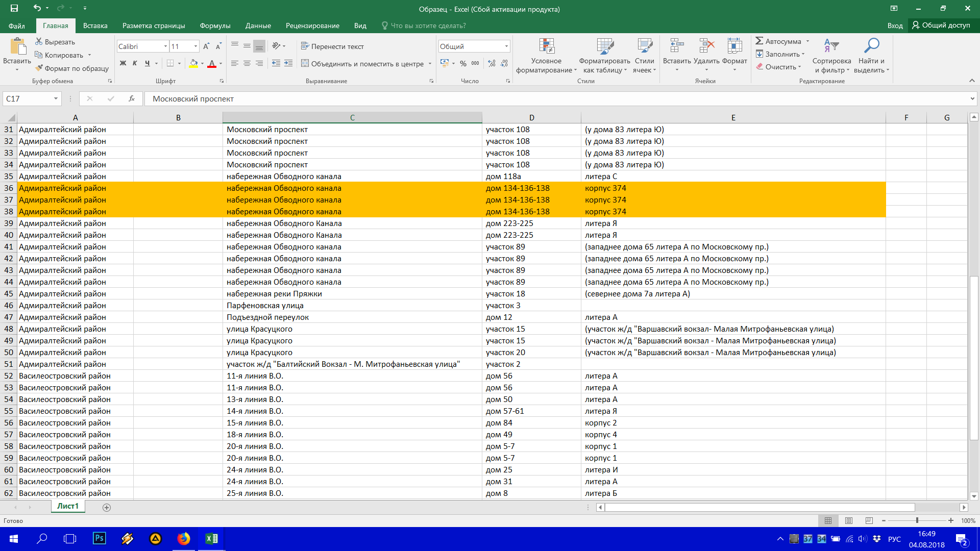Expand Merge and Center dropdown arrow
Screen dimensions: 980x551
[430, 64]
